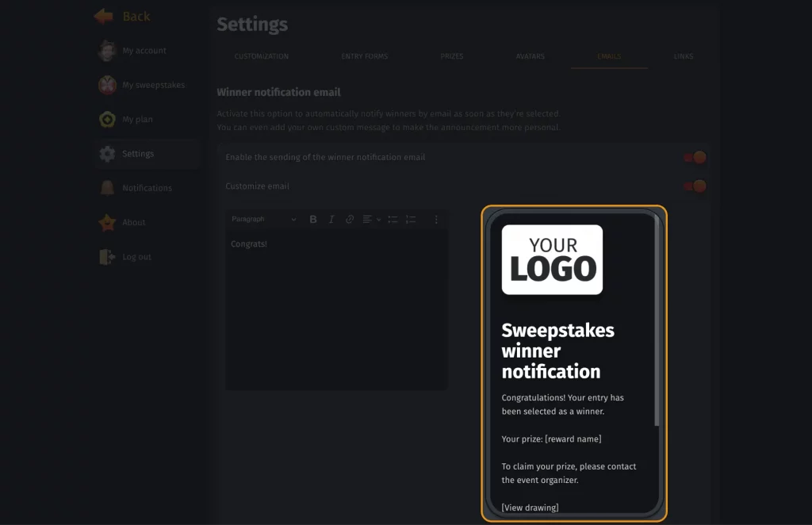Image resolution: width=812 pixels, height=525 pixels.
Task: Click the View drawing link in preview
Action: coord(530,508)
